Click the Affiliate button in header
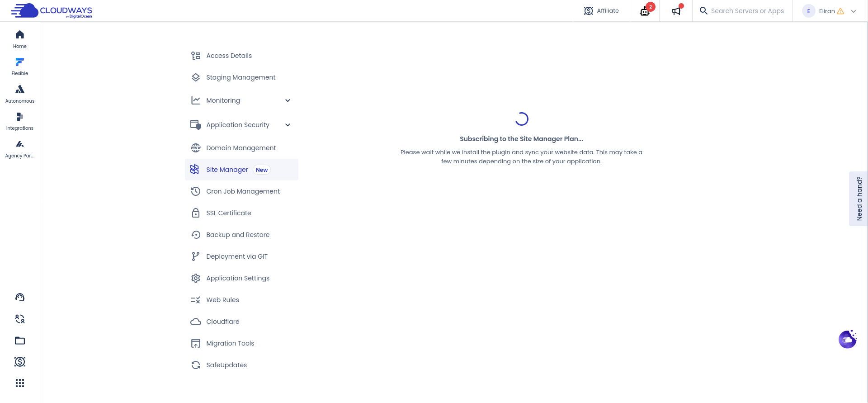The image size is (868, 403). (x=601, y=11)
